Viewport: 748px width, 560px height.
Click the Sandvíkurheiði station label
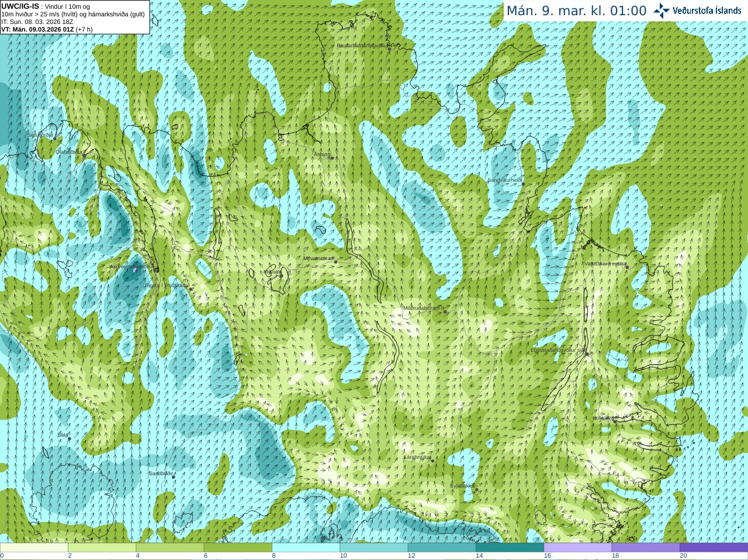(x=505, y=180)
